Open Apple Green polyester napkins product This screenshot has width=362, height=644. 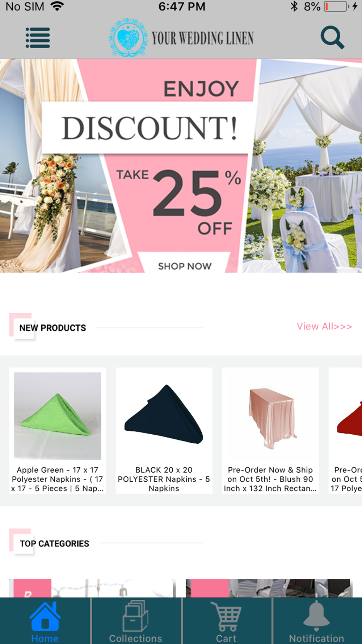point(58,431)
